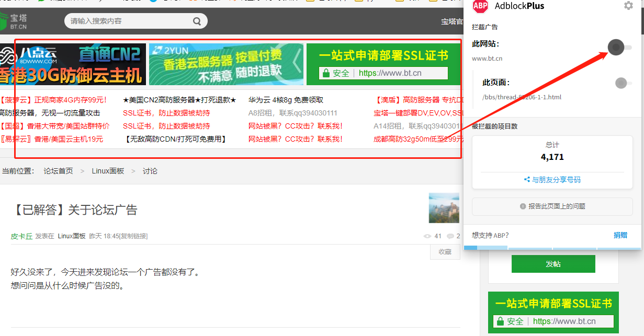The width and height of the screenshot is (644, 336).
Task: Open the 八点云 香港30G防御云主机 banner
Action: coord(73,64)
